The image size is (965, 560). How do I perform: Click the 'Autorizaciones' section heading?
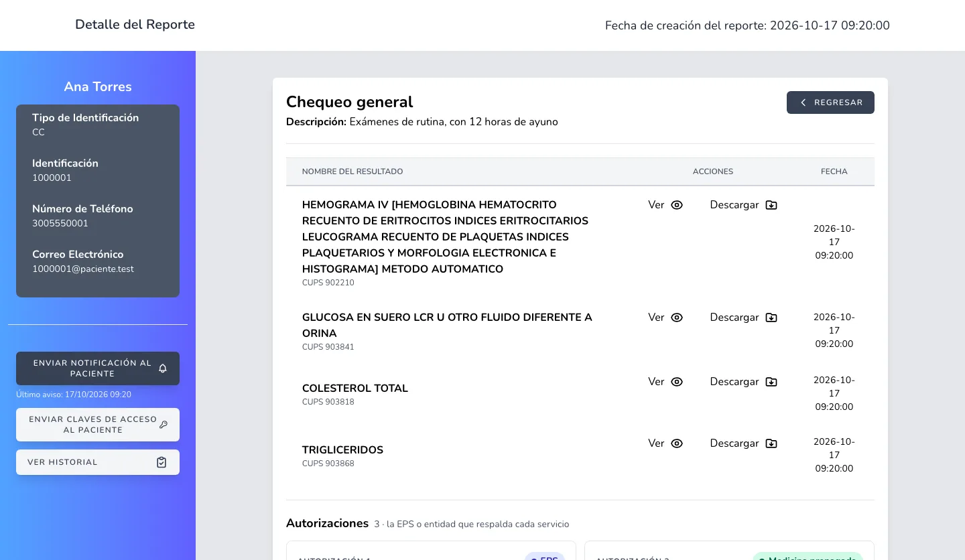[x=328, y=523]
